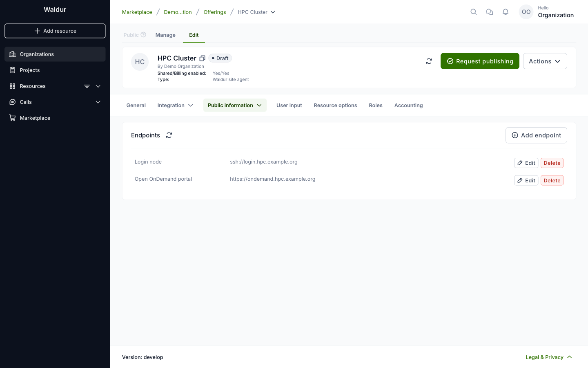Edit the Open OnDemand portal endpoint
The width and height of the screenshot is (588, 368).
pyautogui.click(x=526, y=180)
